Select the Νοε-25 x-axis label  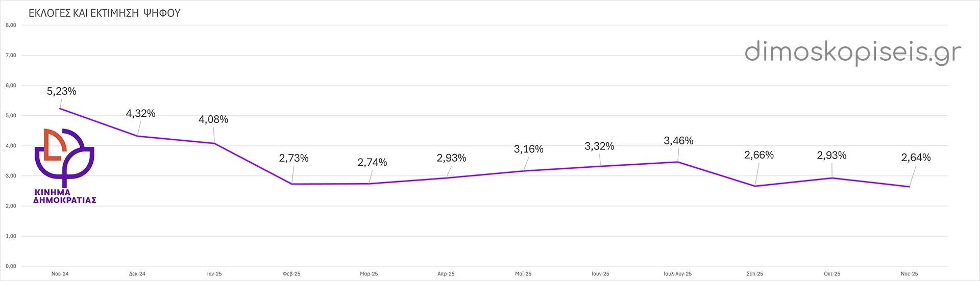click(909, 274)
